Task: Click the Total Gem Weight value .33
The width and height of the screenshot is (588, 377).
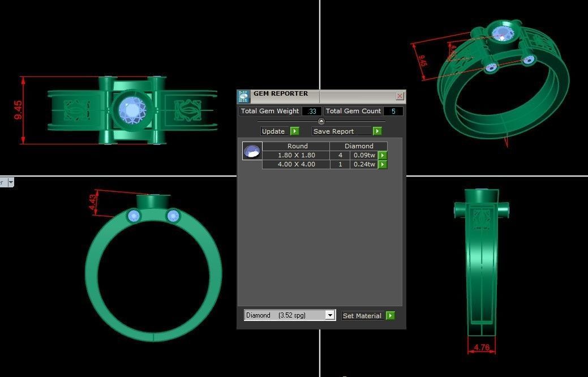Action: 312,111
